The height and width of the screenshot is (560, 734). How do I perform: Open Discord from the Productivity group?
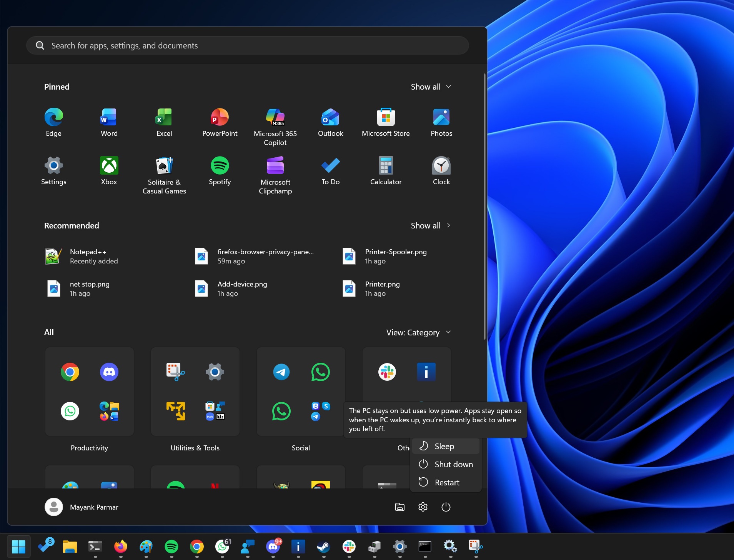109,372
